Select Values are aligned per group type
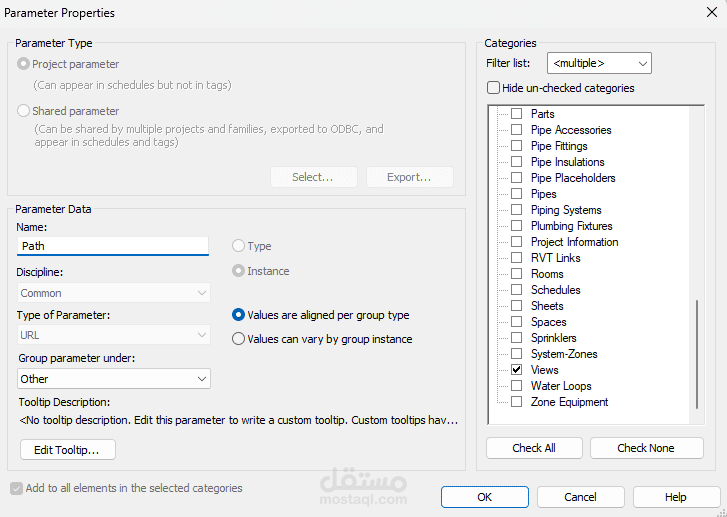The height and width of the screenshot is (517, 727). point(239,315)
